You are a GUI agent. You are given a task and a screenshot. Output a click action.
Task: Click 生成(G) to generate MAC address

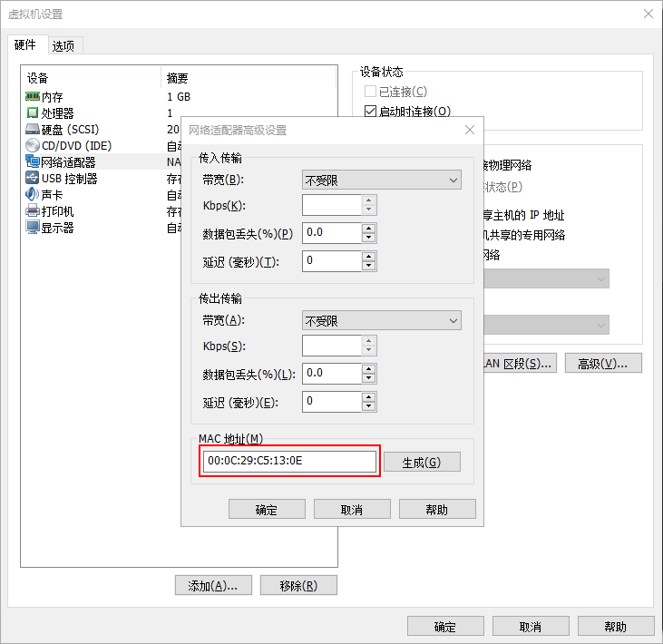(x=422, y=462)
